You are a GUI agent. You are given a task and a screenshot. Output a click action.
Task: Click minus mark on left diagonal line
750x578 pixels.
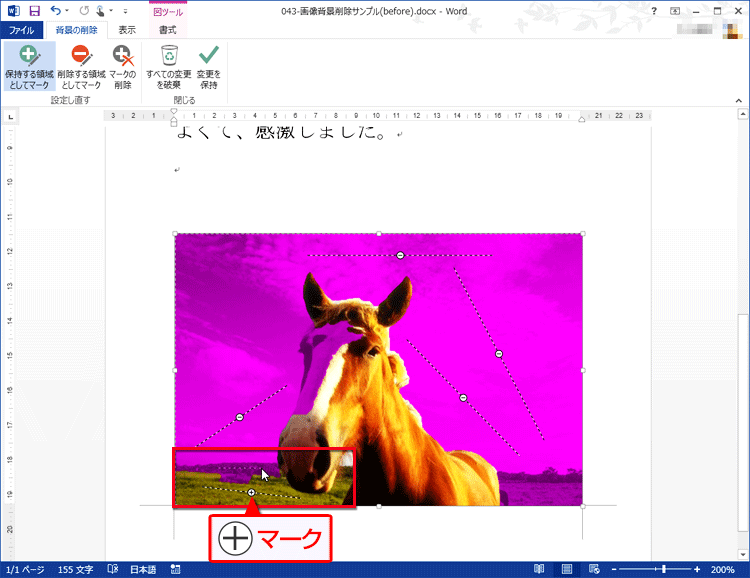pyautogui.click(x=240, y=418)
